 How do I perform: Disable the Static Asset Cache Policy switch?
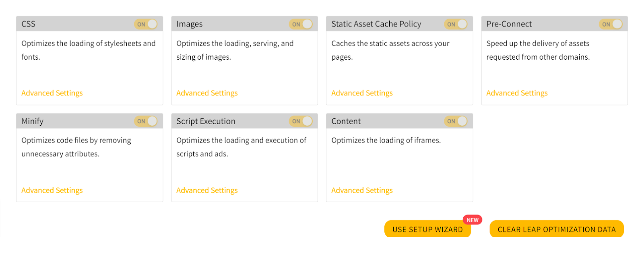[x=456, y=24]
